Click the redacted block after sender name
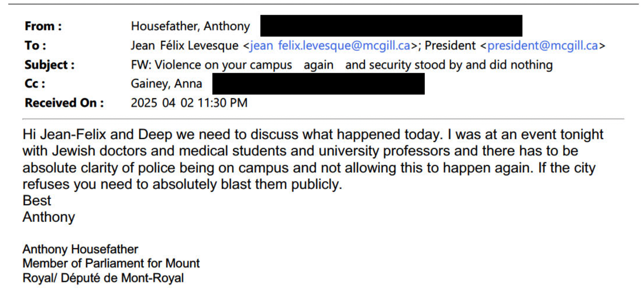This screenshot has width=644, height=296. [391, 26]
